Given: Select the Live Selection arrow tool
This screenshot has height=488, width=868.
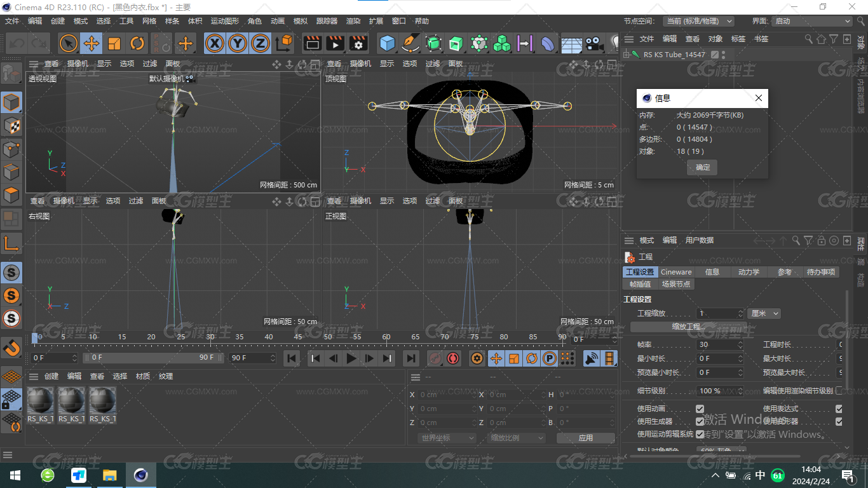Looking at the screenshot, I should [69, 43].
